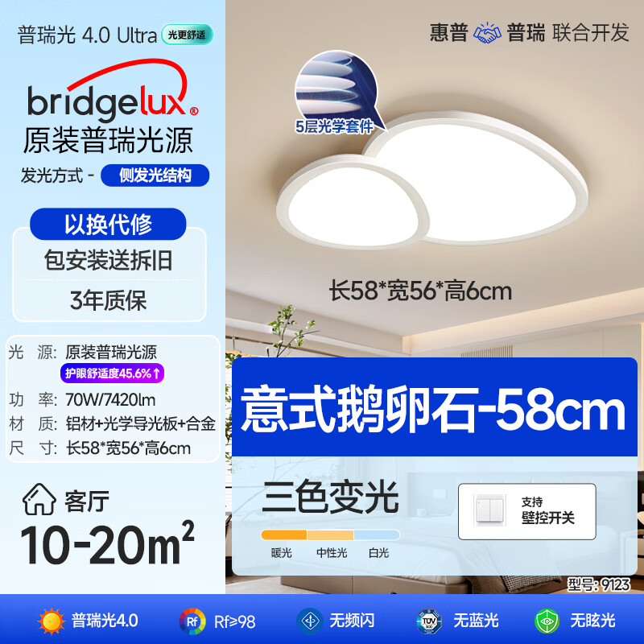Viewport: 644px width, 644px height.
Task: Click the 侧发光结构 blue pill label
Action: [155, 175]
